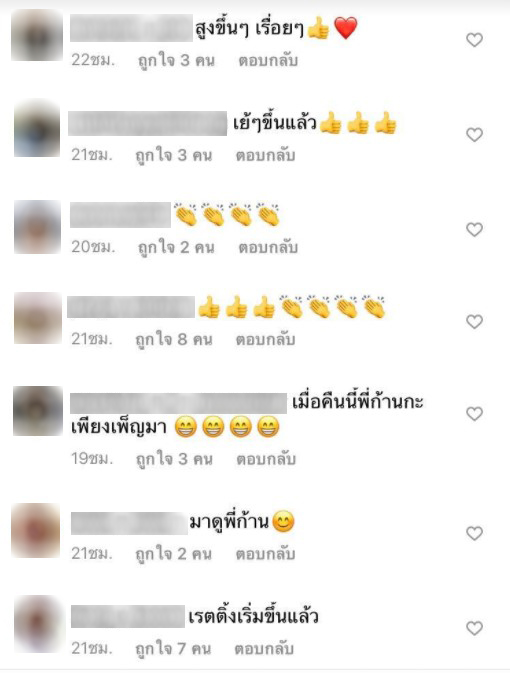Open the "ถูกใจ 2 คน" likes under the 20ชม. comment
510x673 pixels.
coord(176,247)
